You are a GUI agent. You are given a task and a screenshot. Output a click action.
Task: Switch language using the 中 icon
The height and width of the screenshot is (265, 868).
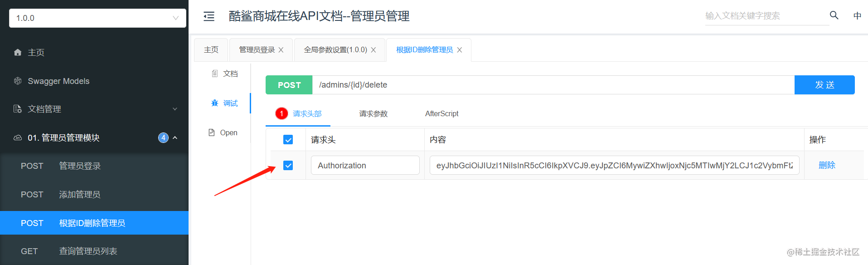(857, 16)
